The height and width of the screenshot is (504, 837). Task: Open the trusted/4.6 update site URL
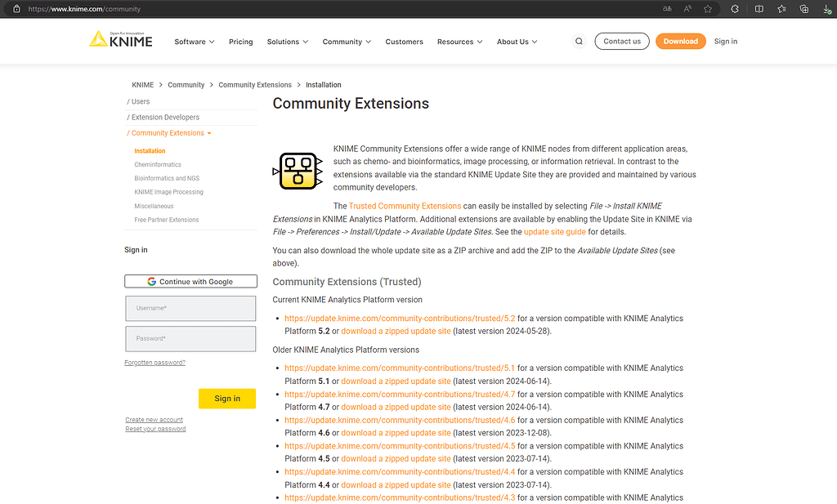tap(400, 420)
